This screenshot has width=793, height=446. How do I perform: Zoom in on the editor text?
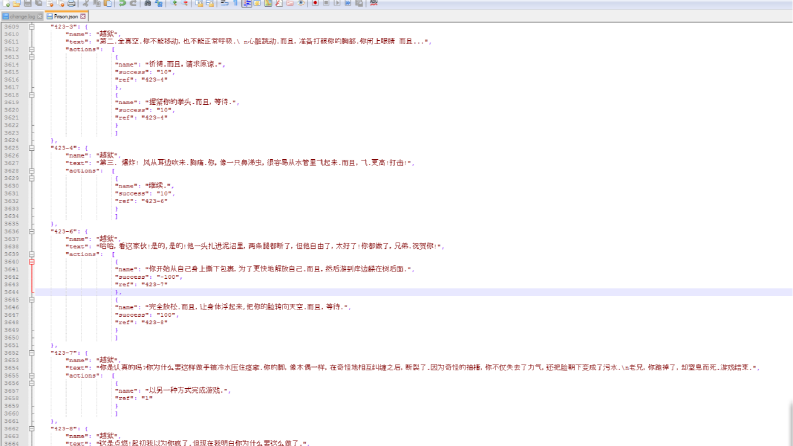tap(173, 3)
